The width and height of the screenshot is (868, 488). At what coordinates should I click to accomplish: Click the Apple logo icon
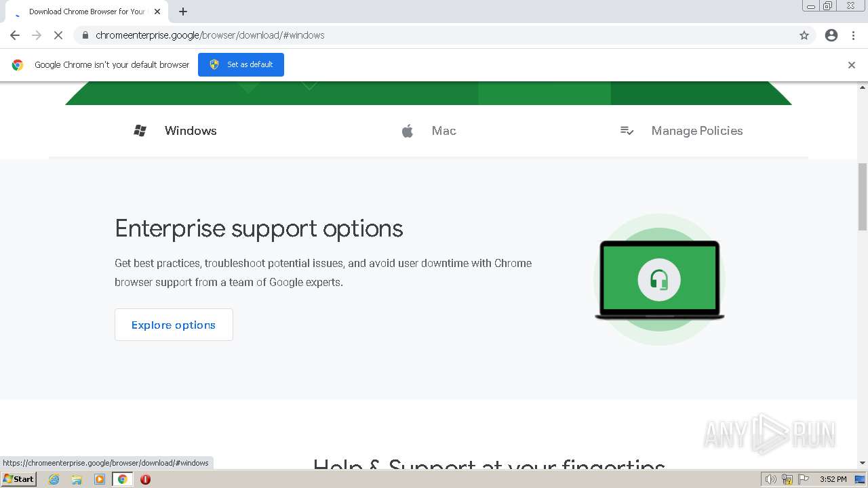(x=408, y=131)
